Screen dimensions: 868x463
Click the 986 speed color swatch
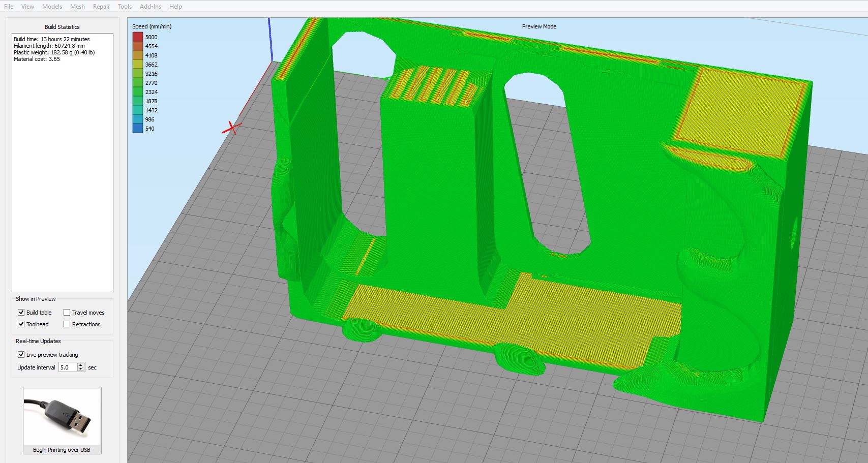coord(138,119)
